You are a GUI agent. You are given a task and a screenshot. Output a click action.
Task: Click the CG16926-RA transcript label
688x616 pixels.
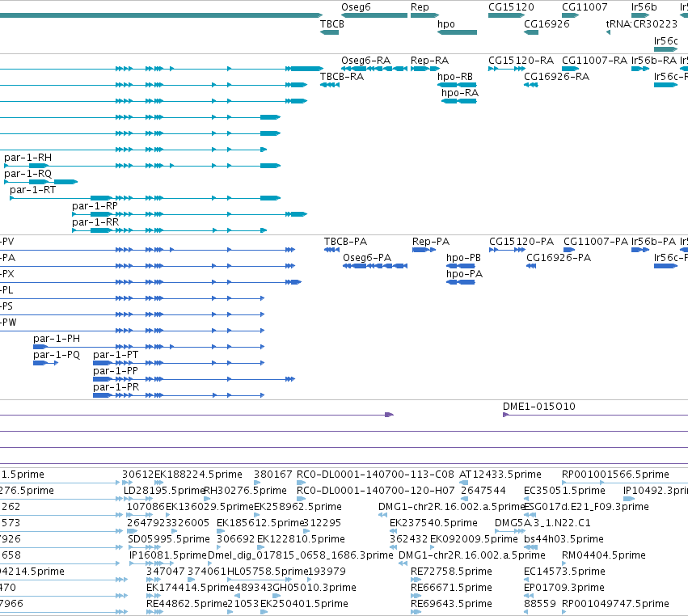coord(556,76)
